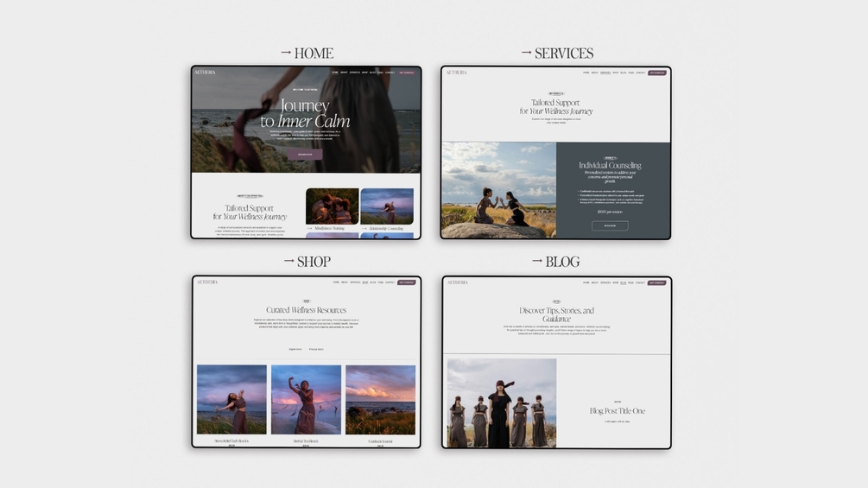Viewport: 868px width, 488px height.
Task: Open SHOP in the Home page navigation
Action: [x=364, y=73]
